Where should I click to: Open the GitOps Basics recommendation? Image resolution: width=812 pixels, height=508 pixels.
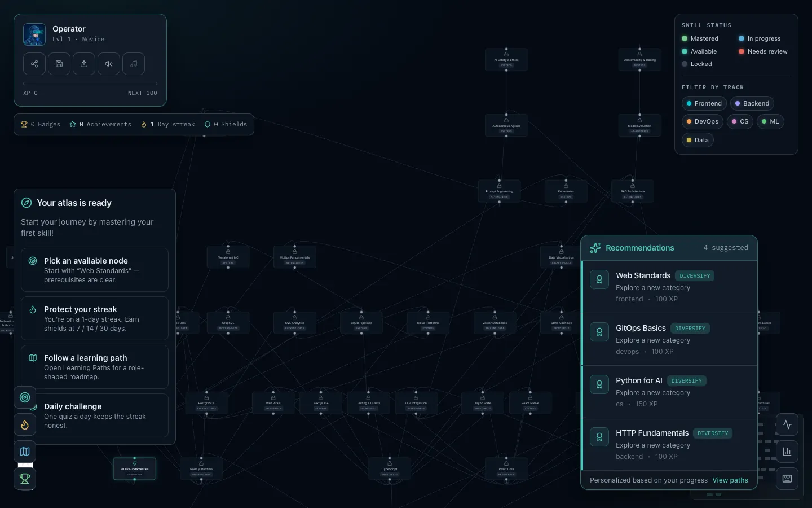coord(669,339)
